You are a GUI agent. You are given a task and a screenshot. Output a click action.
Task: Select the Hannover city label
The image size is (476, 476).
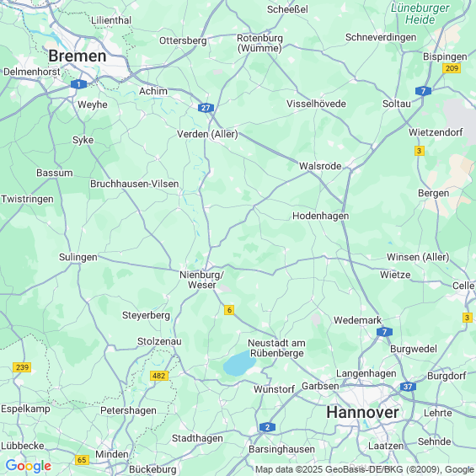point(362,412)
